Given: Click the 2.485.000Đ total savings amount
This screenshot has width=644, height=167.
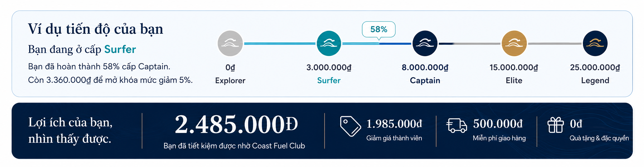Looking at the screenshot, I should point(236,125).
